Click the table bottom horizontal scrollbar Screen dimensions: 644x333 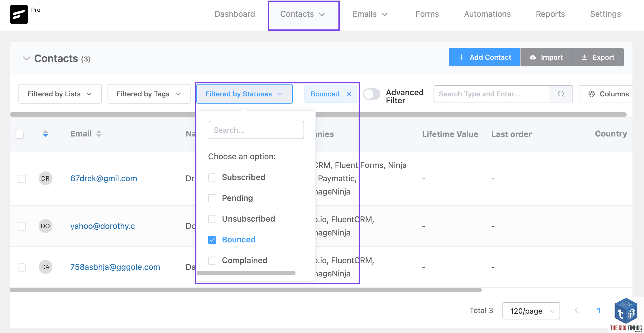click(246, 290)
